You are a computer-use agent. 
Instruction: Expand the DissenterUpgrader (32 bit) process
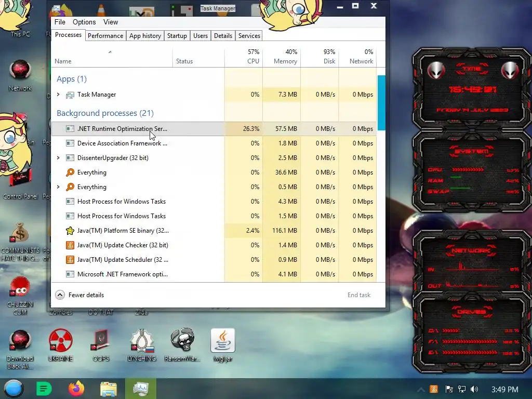(58, 158)
